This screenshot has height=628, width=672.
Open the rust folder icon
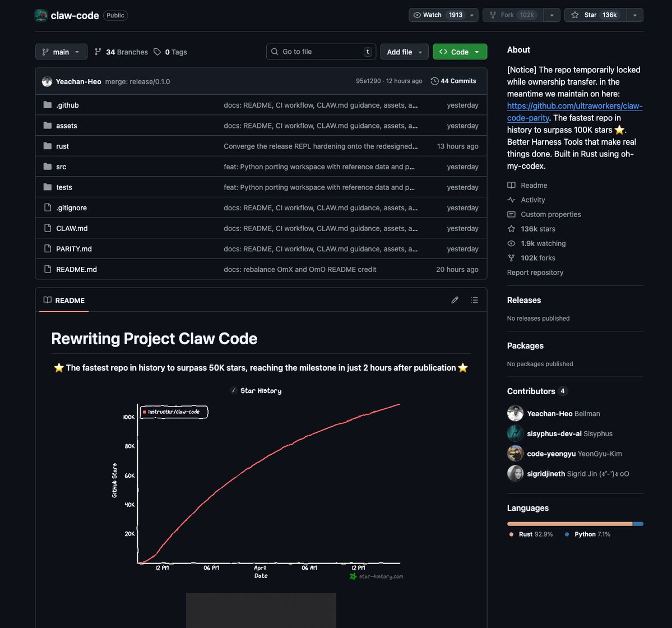[x=48, y=146]
